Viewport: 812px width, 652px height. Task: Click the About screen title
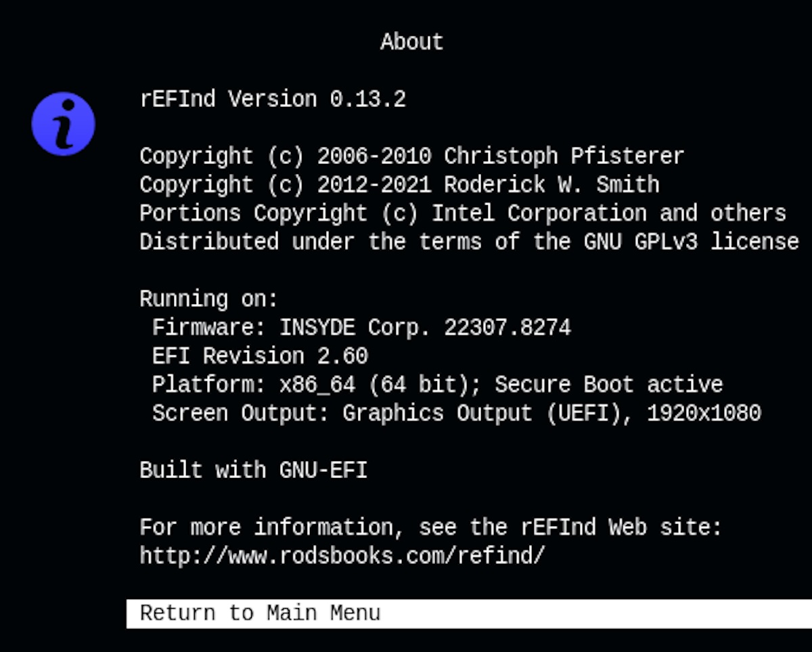pos(411,42)
